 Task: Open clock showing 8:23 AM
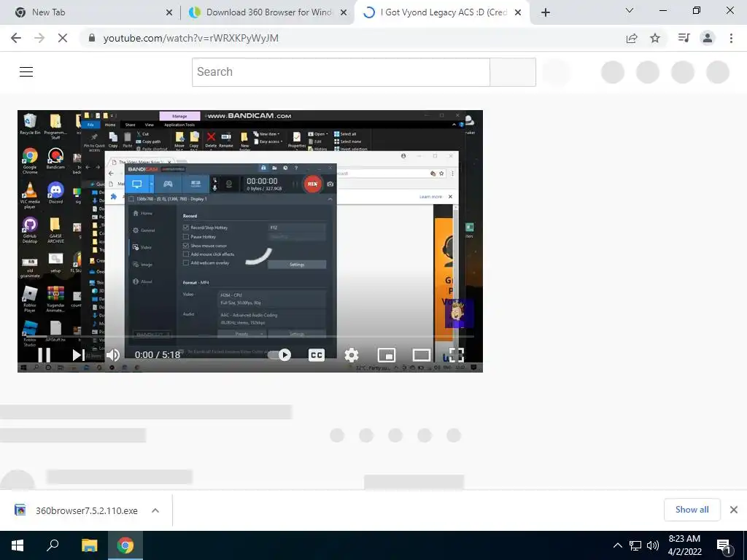click(684, 545)
